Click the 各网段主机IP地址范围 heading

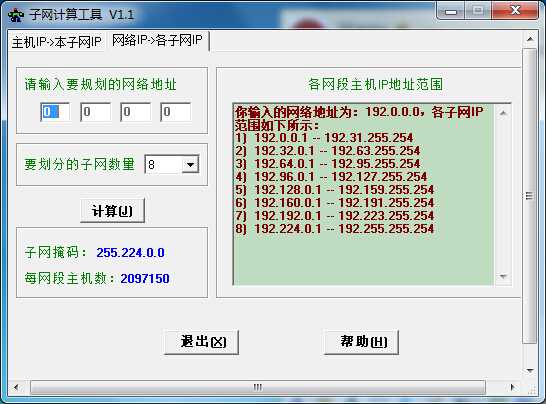click(x=375, y=84)
